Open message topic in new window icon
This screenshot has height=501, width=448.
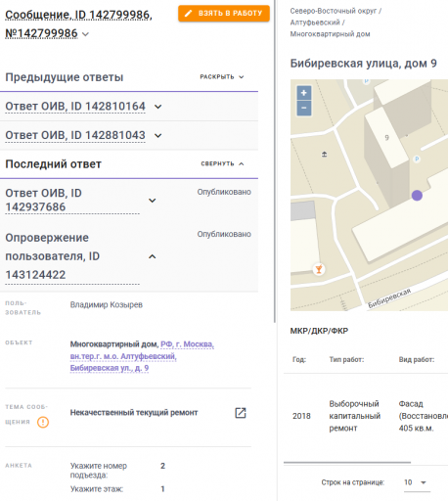[x=241, y=413]
